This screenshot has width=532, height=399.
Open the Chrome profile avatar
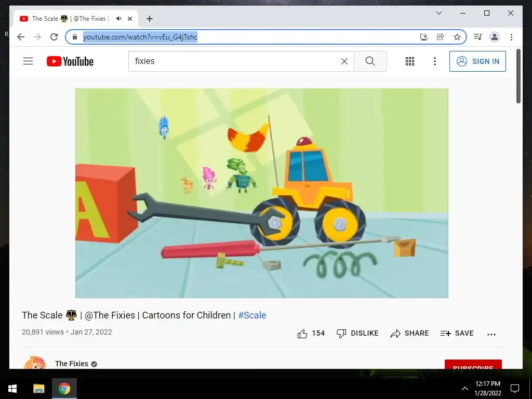[x=495, y=37]
